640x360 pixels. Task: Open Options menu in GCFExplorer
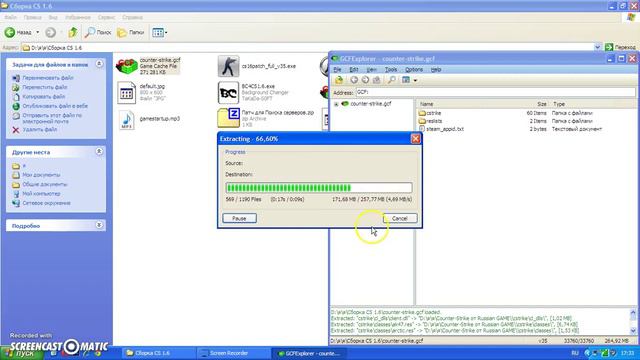click(413, 69)
